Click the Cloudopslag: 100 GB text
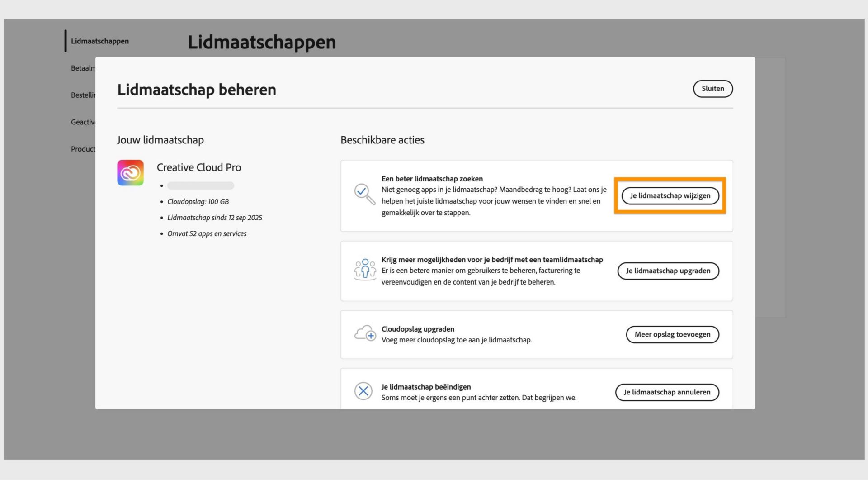 point(198,202)
